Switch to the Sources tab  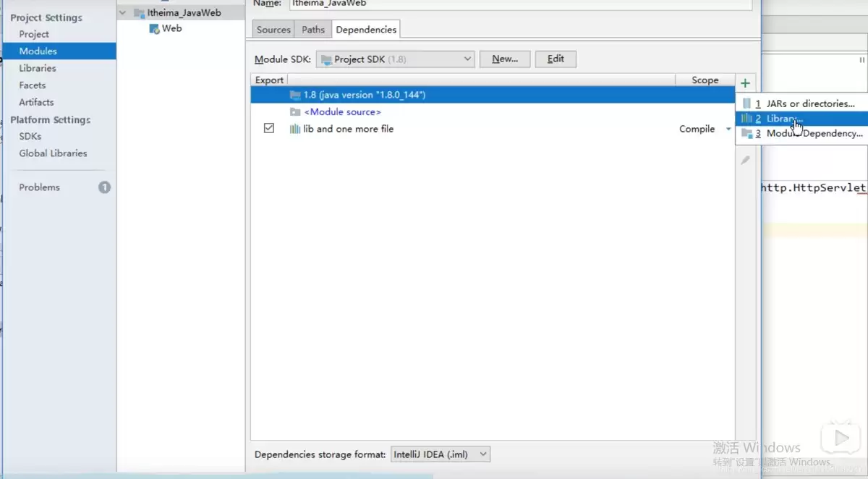[x=273, y=30]
